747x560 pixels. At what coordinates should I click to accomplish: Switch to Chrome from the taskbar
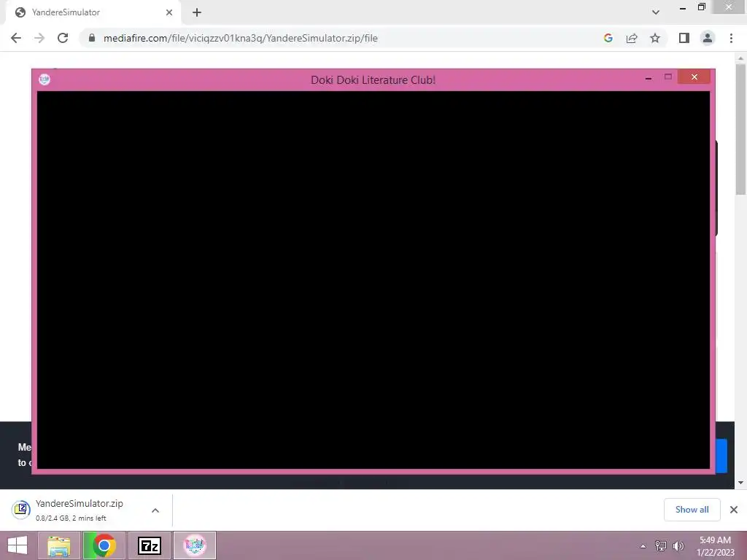point(104,545)
